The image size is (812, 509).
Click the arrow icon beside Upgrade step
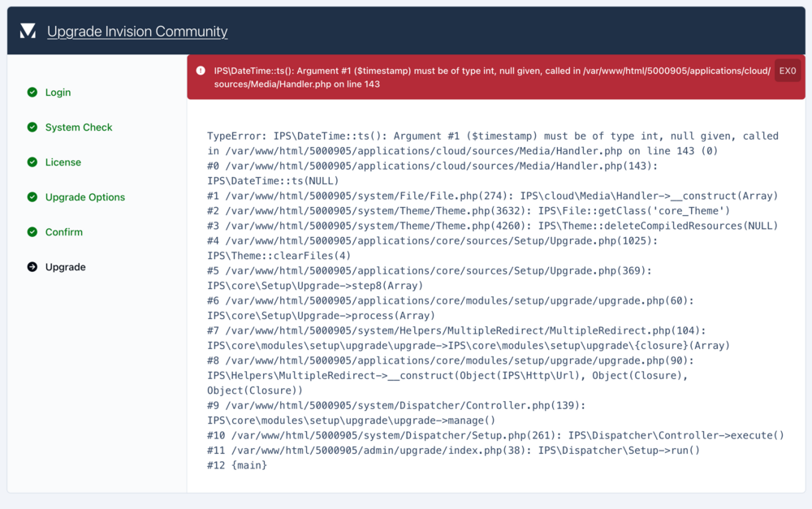pos(32,266)
